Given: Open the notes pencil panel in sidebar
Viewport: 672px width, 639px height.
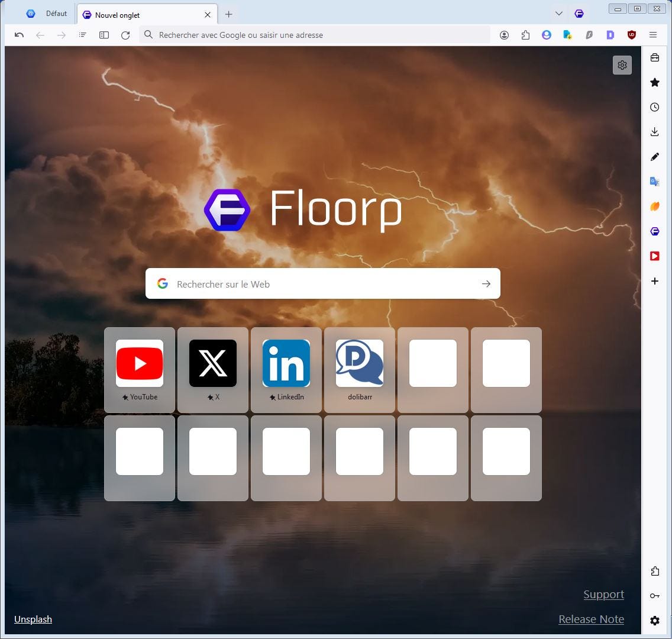Looking at the screenshot, I should click(654, 157).
